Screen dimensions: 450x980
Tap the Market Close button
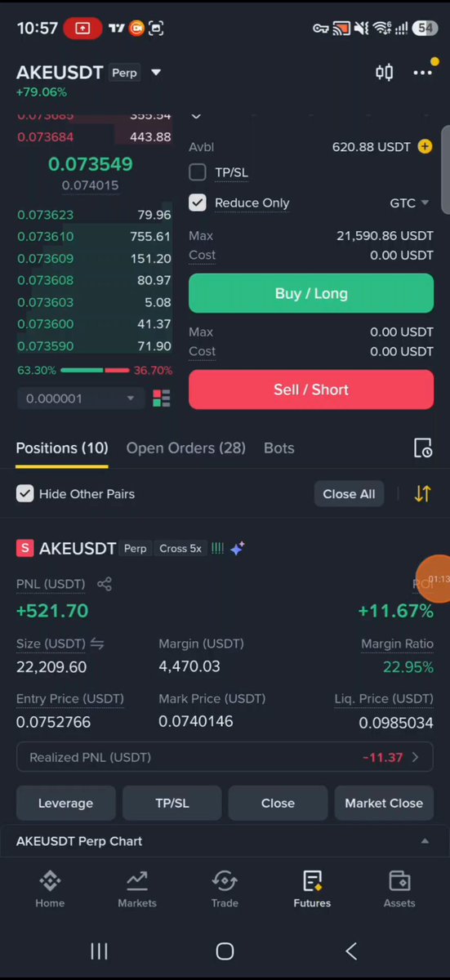tap(384, 803)
